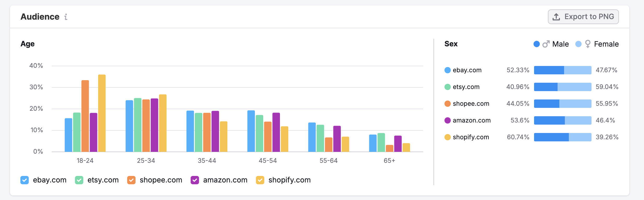Click the green dot beside etsy.com in Sex panel
Viewport: 644px width, 200px height.
pos(447,87)
